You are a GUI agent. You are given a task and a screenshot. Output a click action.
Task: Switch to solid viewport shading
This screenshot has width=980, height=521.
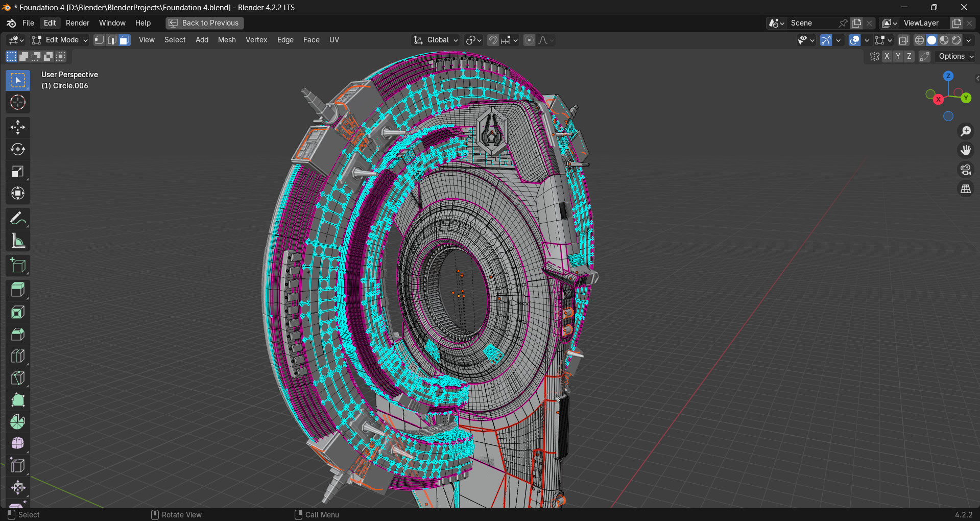(931, 40)
